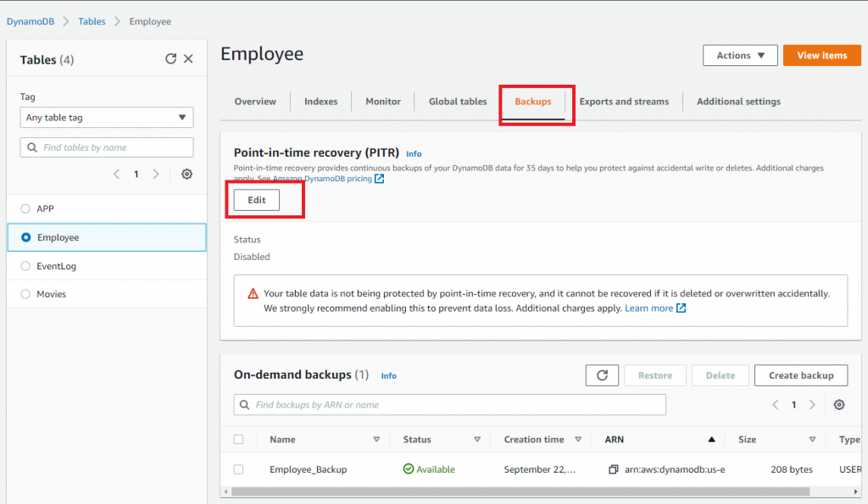Switch to the Overview tab
868x504 pixels.
255,102
